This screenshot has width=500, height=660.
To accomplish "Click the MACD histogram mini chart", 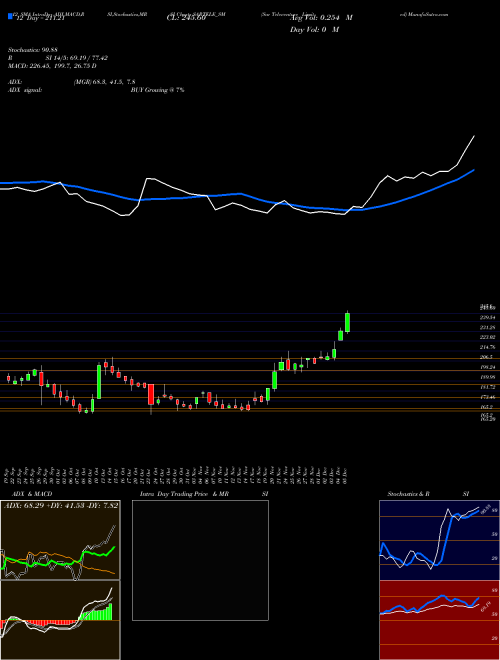I will point(60,620).
